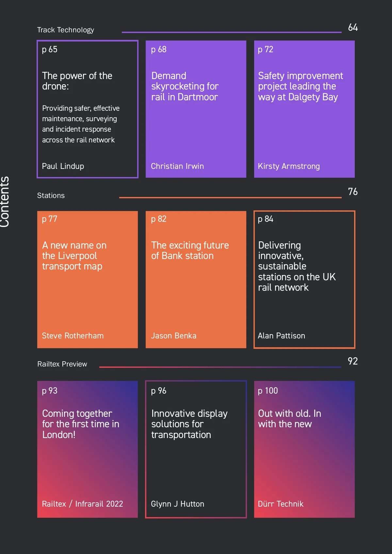Open "The exciting future of Bank station"

(x=190, y=251)
